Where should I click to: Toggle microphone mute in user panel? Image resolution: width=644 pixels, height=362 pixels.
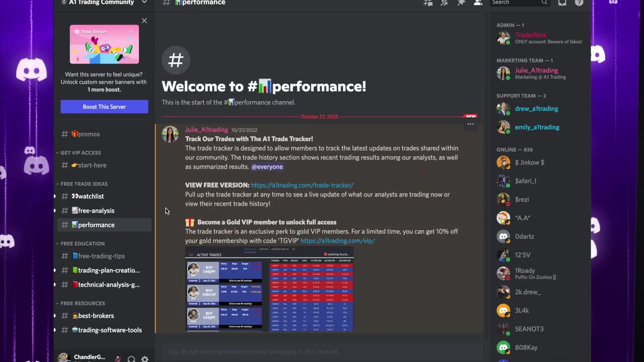click(117, 359)
